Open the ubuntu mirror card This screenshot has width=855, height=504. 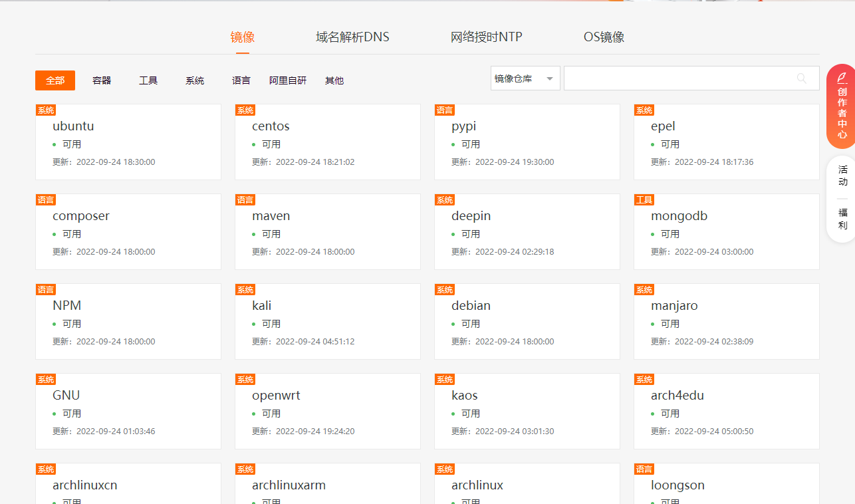click(x=128, y=142)
